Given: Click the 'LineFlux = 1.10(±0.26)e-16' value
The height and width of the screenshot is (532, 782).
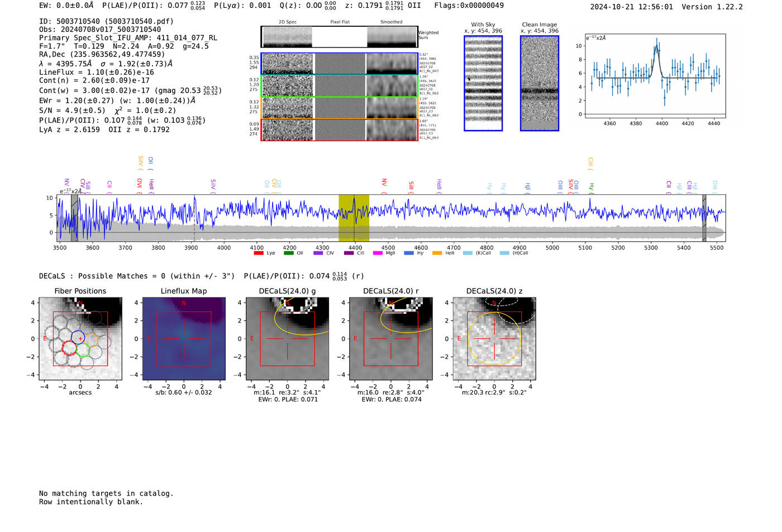Looking at the screenshot, I should 97,72.
